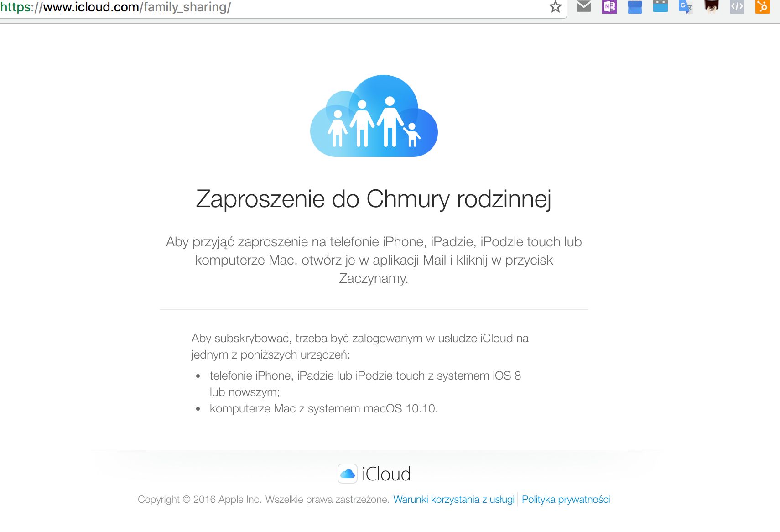The image size is (780, 532).
Task: Click the iCloud family_sharing URL in address bar
Action: (x=115, y=7)
